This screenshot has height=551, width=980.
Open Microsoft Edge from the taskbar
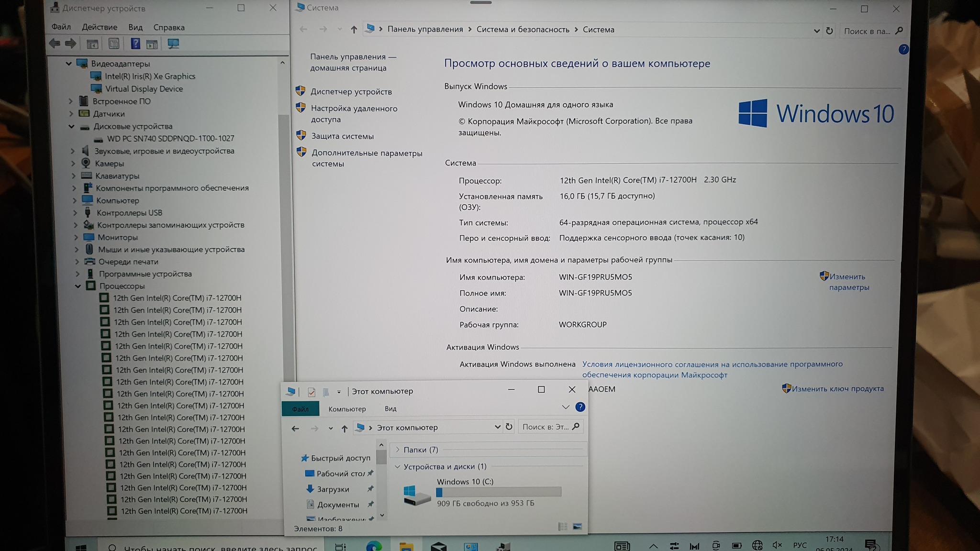[374, 546]
